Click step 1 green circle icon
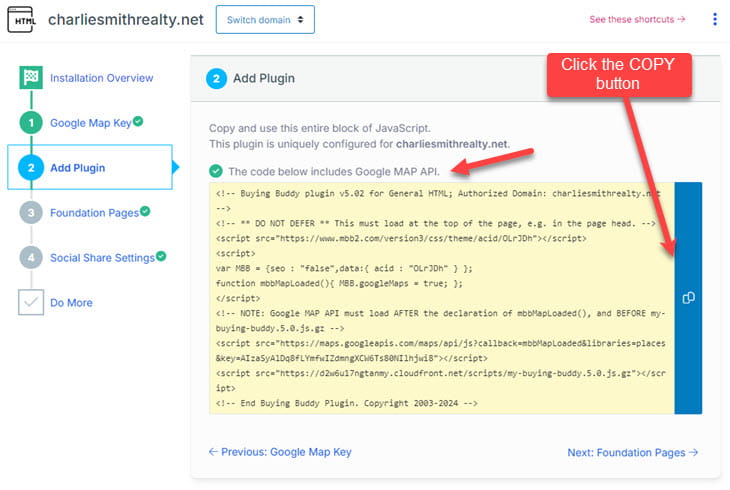 point(31,122)
